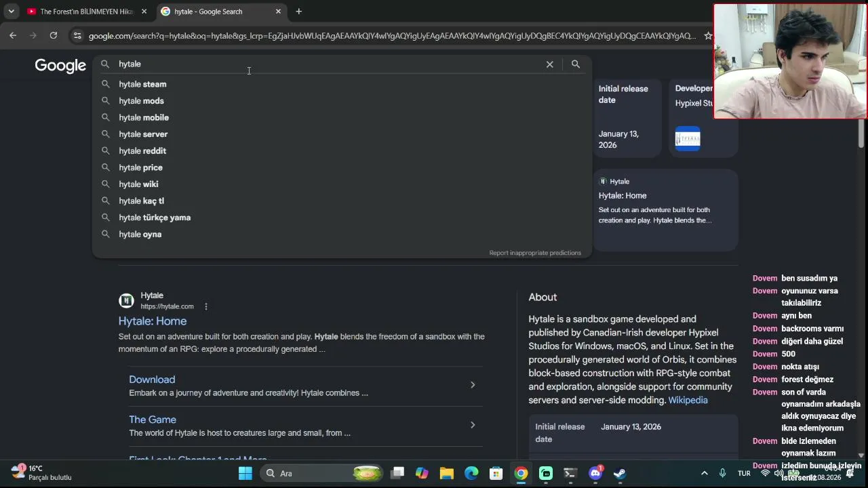Screen dimensions: 868x488
Task: Choose suggestion hytale reddit
Action: click(x=342, y=151)
